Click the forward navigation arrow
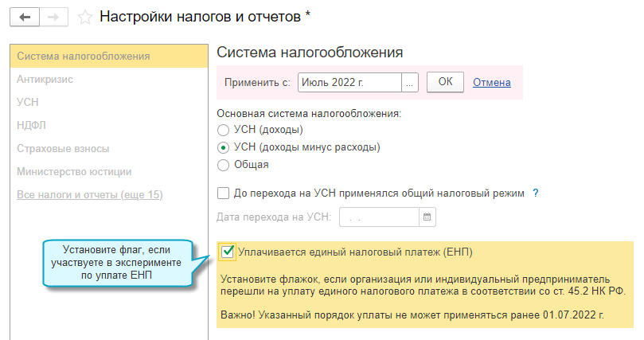This screenshot has width=644, height=340. 54,17
